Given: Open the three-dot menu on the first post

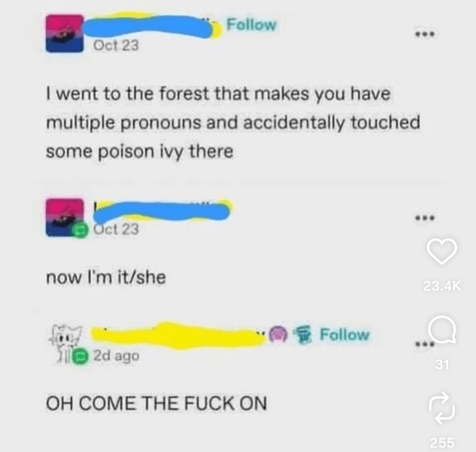Looking at the screenshot, I should tap(425, 34).
